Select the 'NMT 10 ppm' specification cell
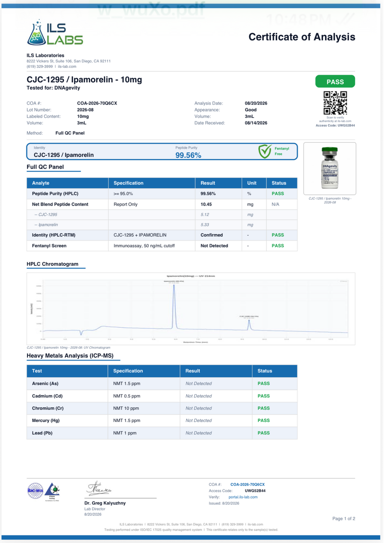 pos(126,408)
